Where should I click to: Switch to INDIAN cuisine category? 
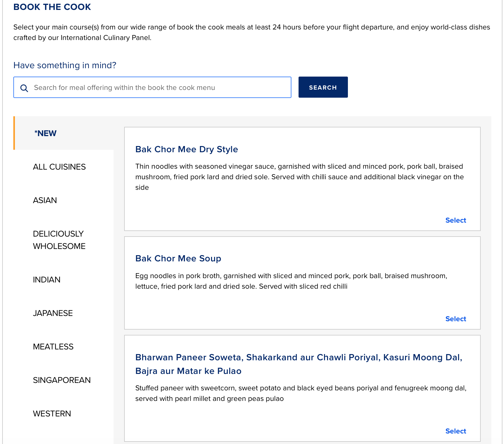pyautogui.click(x=47, y=280)
